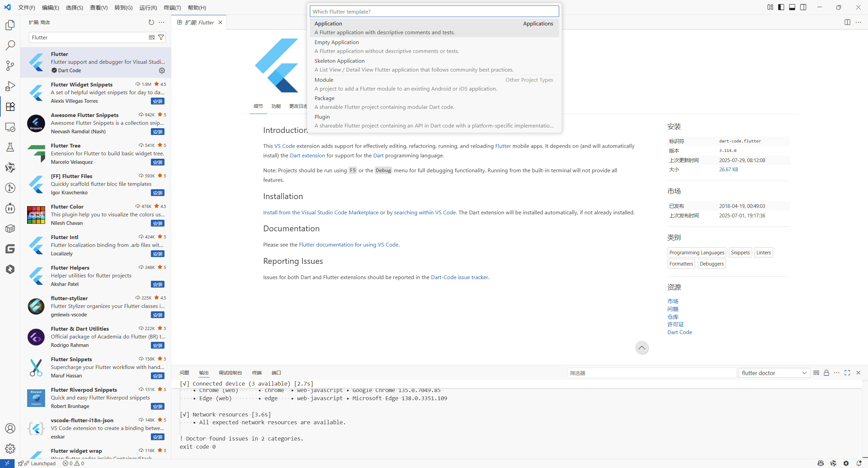The height and width of the screenshot is (468, 868).
Task: Open the Extensions view icon
Action: [x=10, y=106]
